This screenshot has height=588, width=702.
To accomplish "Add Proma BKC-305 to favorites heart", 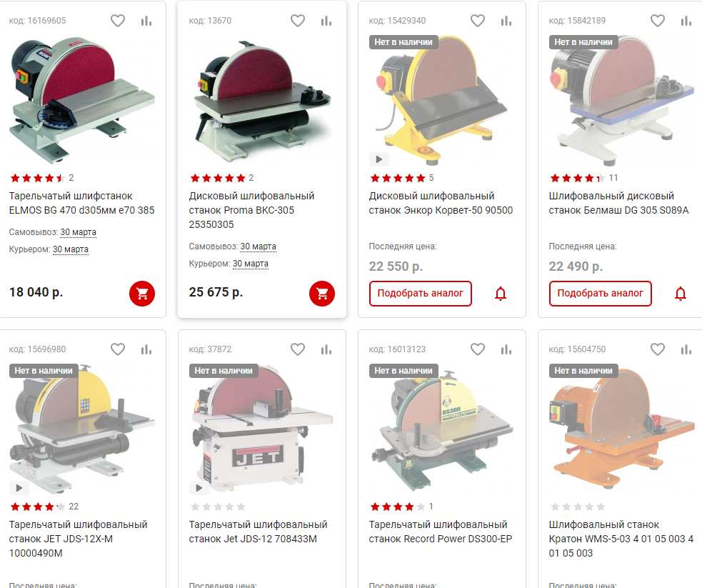I will pyautogui.click(x=298, y=21).
